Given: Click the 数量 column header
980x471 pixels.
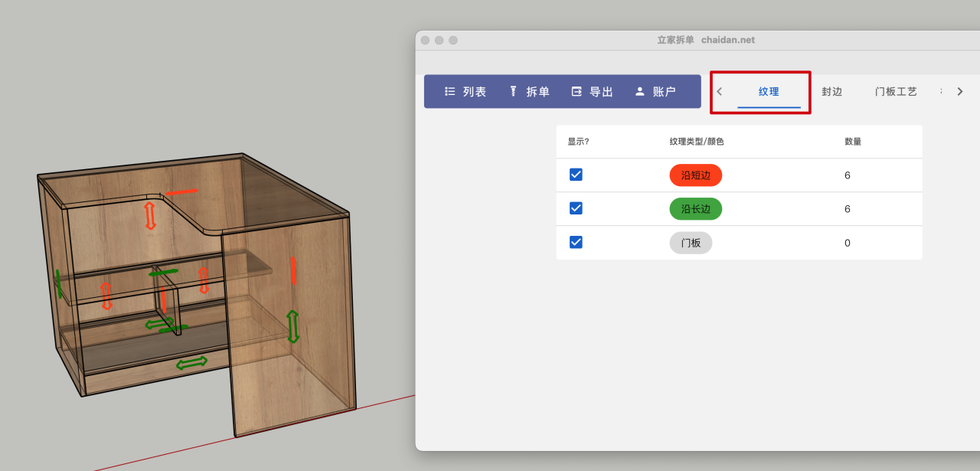Looking at the screenshot, I should [x=853, y=142].
